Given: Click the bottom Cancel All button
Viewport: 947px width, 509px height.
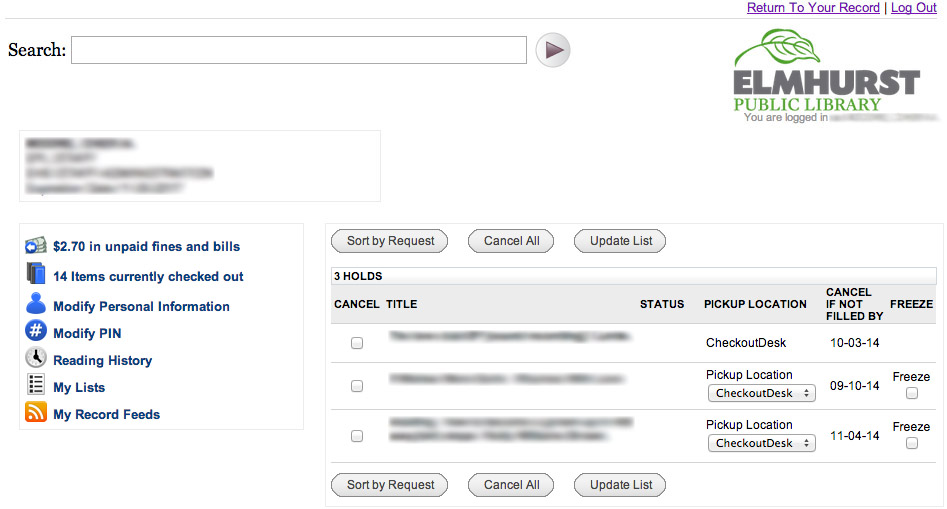Looking at the screenshot, I should (x=511, y=485).
